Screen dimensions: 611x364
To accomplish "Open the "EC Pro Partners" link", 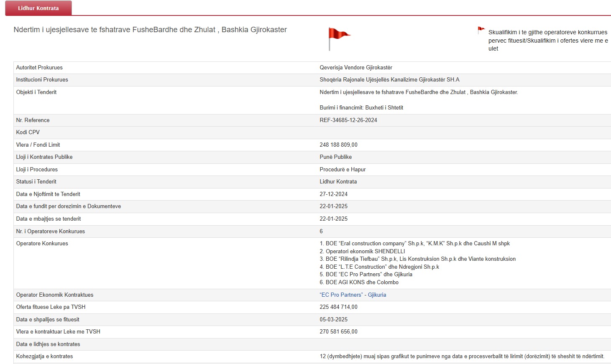I will point(341,295).
